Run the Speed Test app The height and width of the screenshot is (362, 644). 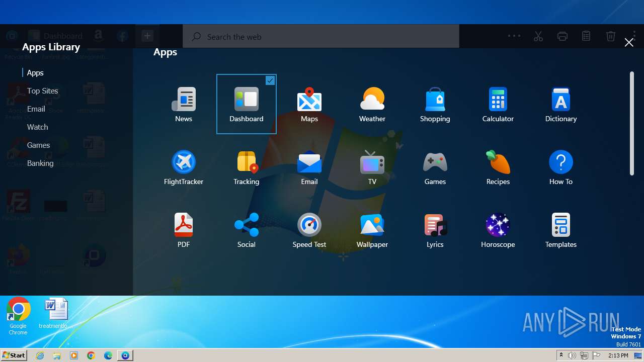[309, 230]
